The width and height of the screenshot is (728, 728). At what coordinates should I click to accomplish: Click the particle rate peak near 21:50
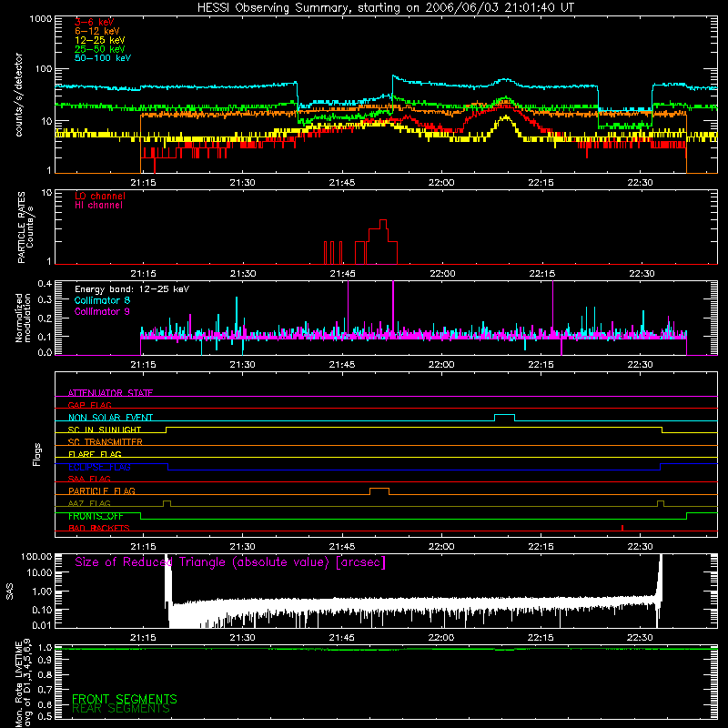pos(383,223)
